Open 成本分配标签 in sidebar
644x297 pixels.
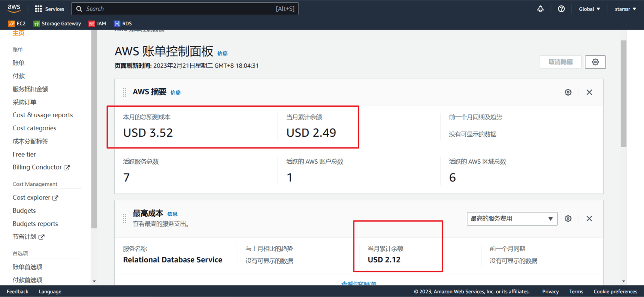pyautogui.click(x=30, y=141)
